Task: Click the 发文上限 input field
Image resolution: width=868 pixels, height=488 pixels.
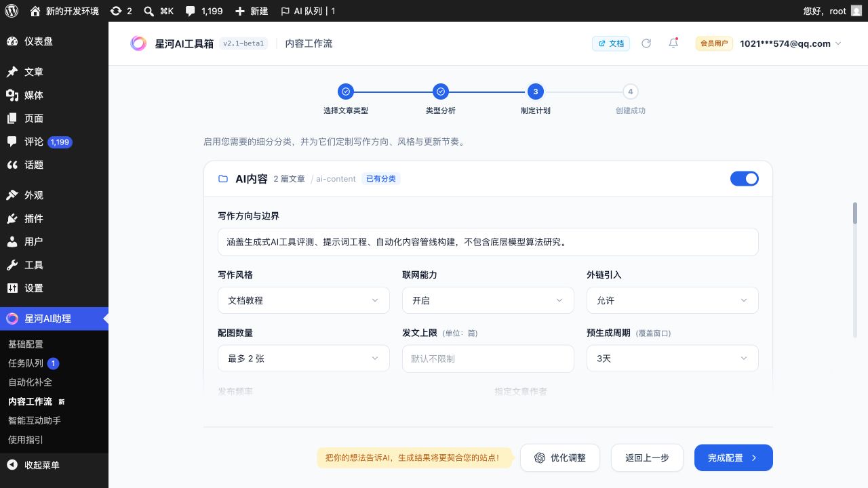Action: click(488, 359)
